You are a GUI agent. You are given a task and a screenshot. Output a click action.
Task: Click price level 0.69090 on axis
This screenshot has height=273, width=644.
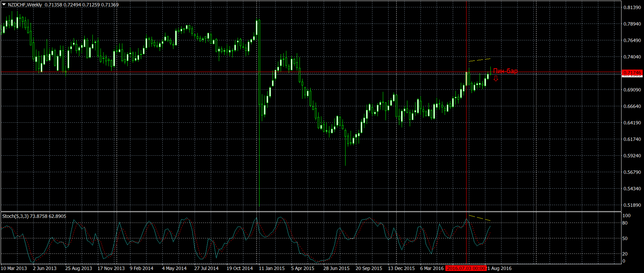click(x=632, y=90)
